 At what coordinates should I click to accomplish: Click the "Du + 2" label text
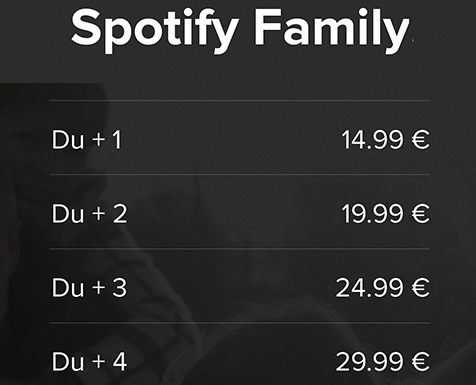coord(89,214)
